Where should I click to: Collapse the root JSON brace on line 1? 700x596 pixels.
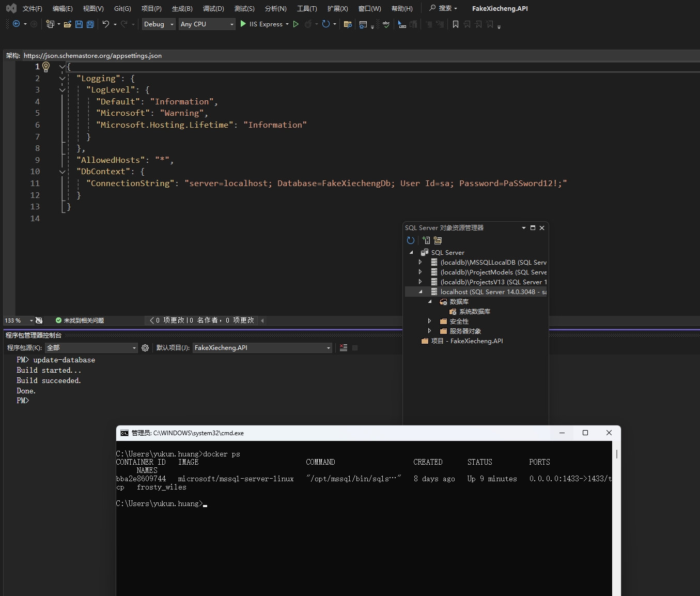point(62,67)
